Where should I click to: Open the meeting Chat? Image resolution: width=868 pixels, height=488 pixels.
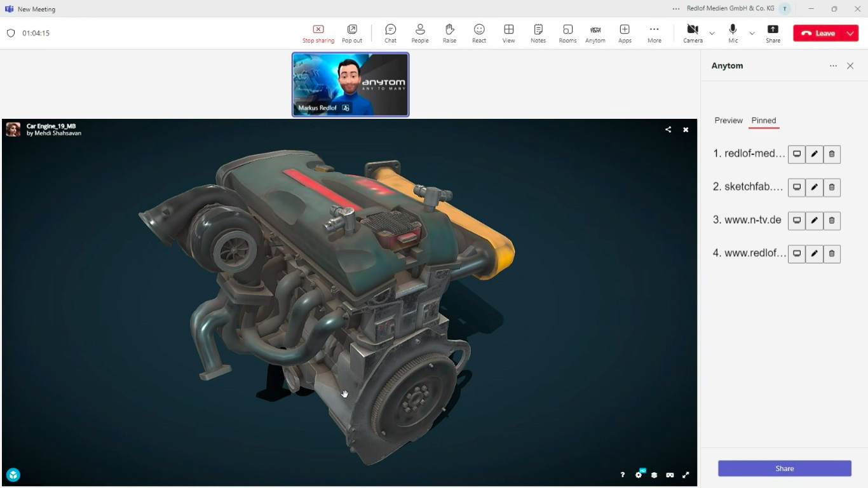[x=391, y=34]
